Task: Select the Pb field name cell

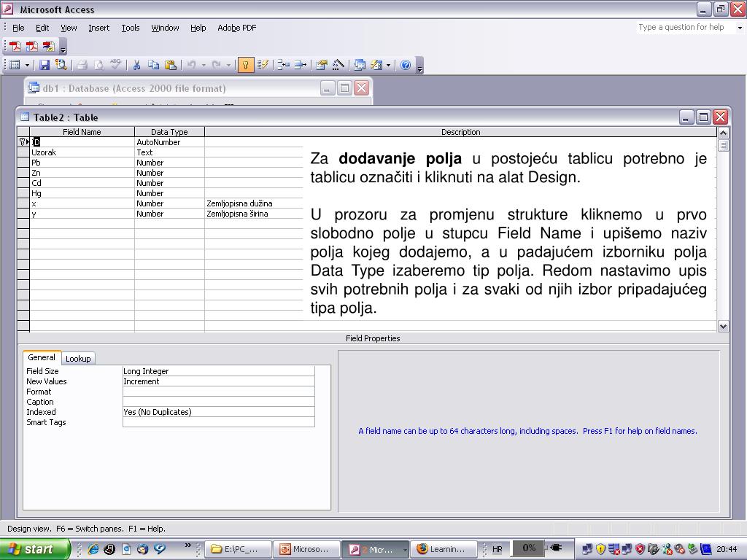Action: coord(82,163)
